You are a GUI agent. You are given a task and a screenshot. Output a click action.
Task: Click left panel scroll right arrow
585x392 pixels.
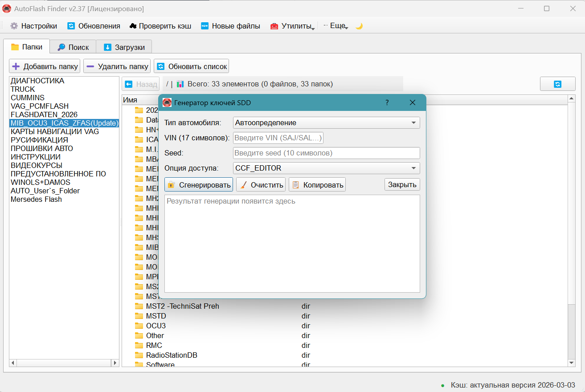click(x=115, y=363)
